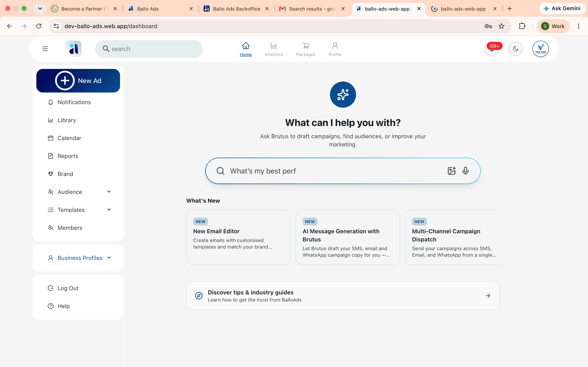Switch to the Analytics nav tab
This screenshot has height=367, width=588.
point(274,49)
